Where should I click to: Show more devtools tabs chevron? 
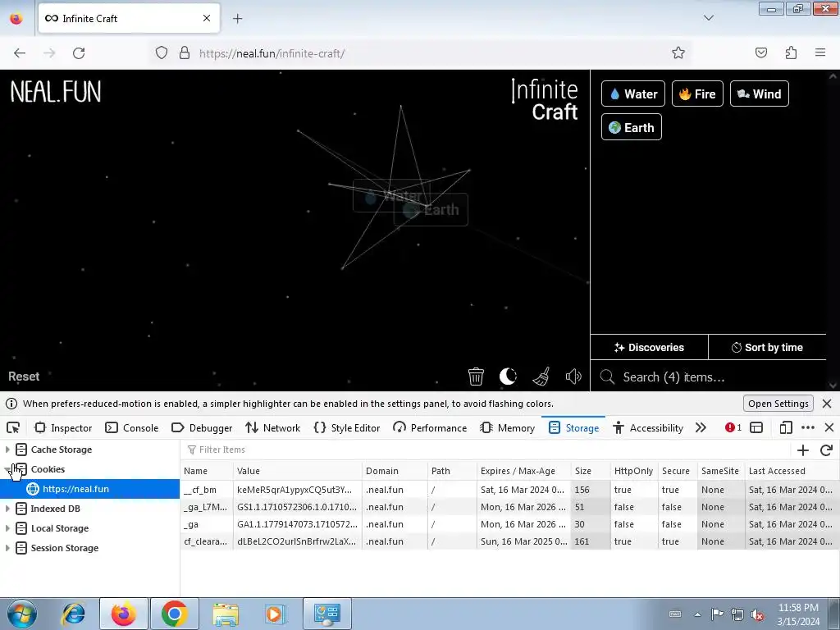pos(701,427)
